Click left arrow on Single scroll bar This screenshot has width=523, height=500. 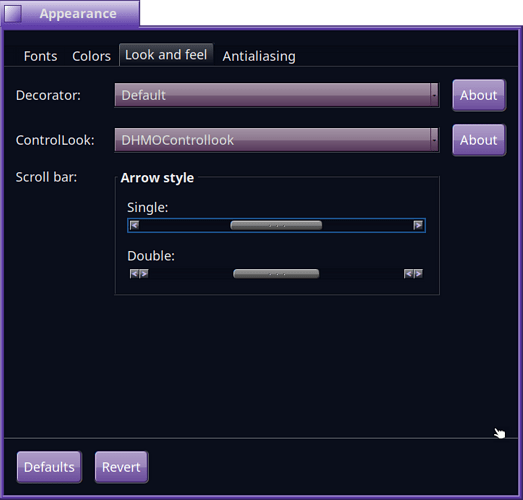point(134,225)
